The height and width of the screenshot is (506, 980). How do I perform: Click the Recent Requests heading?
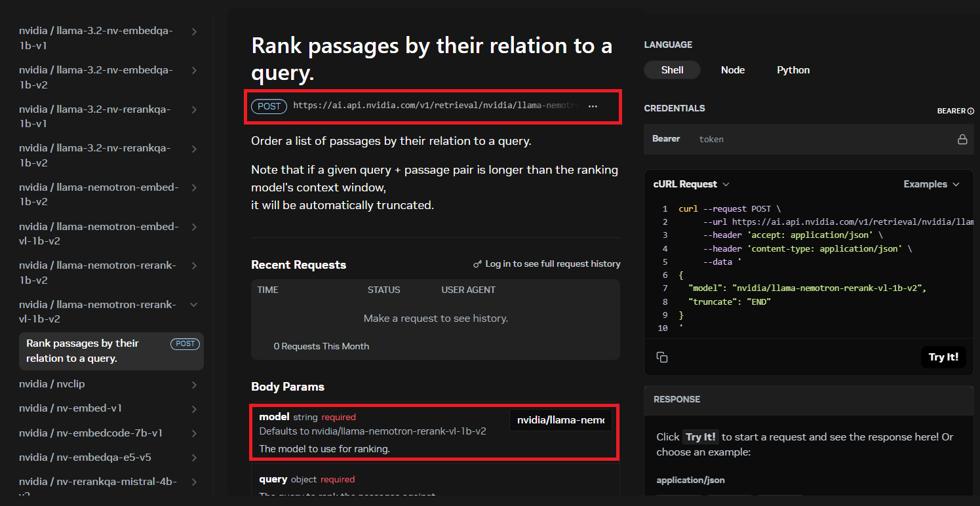[x=298, y=265]
